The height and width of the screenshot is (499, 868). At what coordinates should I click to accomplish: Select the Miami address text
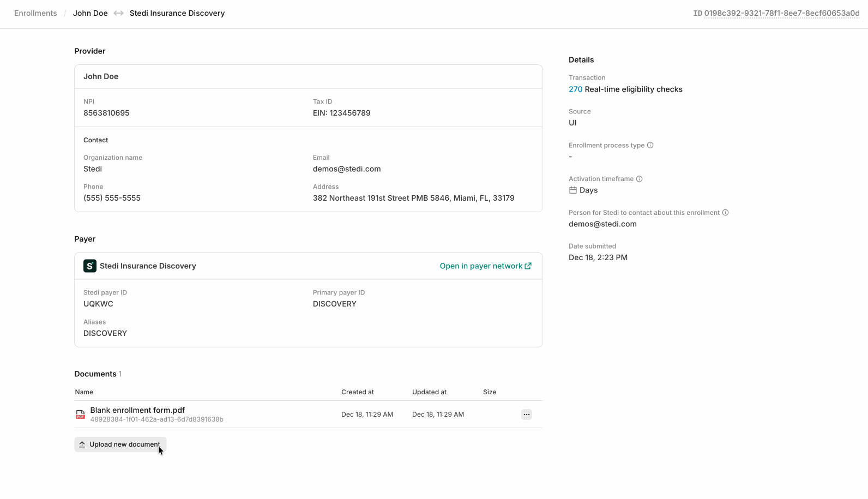[414, 198]
